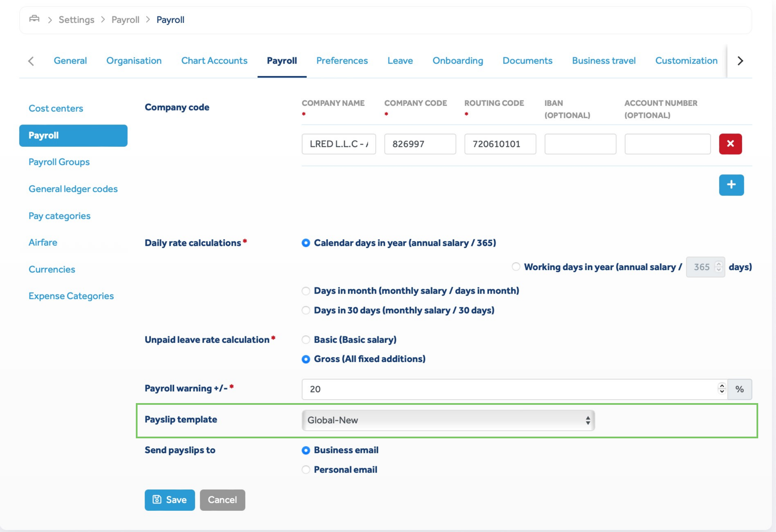The width and height of the screenshot is (776, 532).
Task: Click the Save button with disk icon
Action: [170, 500]
